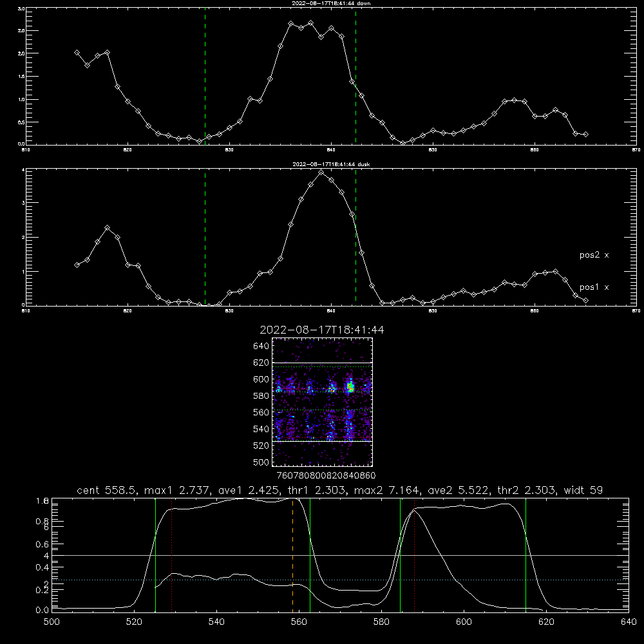Screen dimensions: 644x644
Task: Click the right green dashed line in the dawn plot
Action: click(355, 76)
